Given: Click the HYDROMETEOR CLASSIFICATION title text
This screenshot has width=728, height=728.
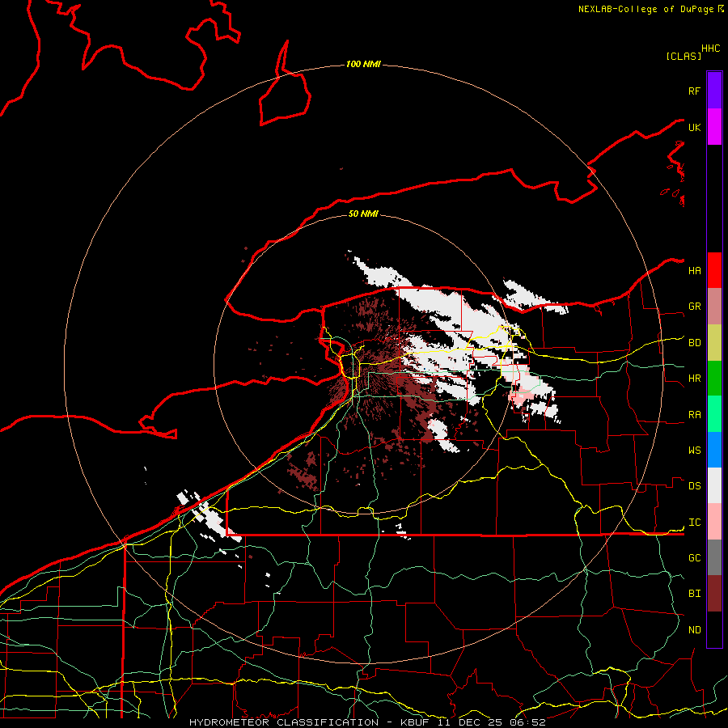Looking at the screenshot, I should [x=284, y=722].
